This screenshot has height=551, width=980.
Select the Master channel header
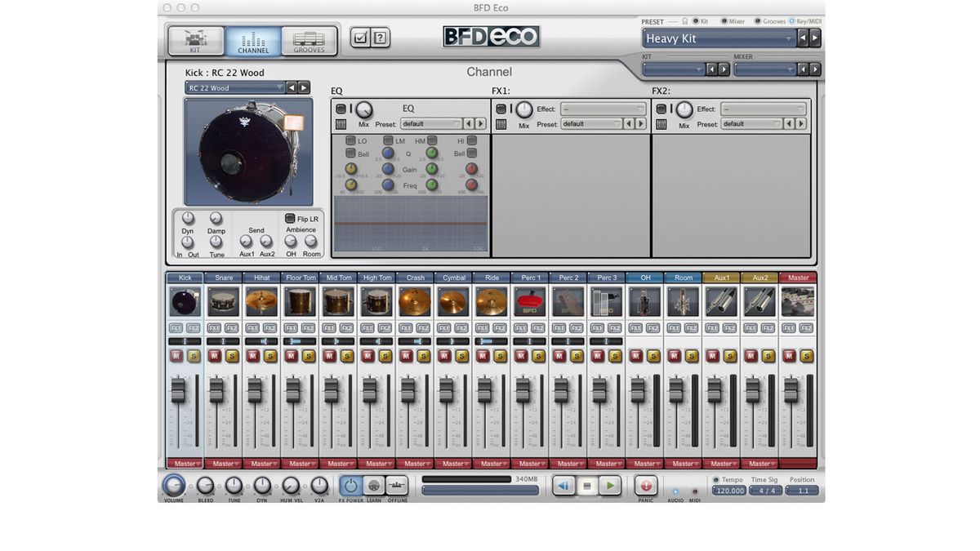799,278
